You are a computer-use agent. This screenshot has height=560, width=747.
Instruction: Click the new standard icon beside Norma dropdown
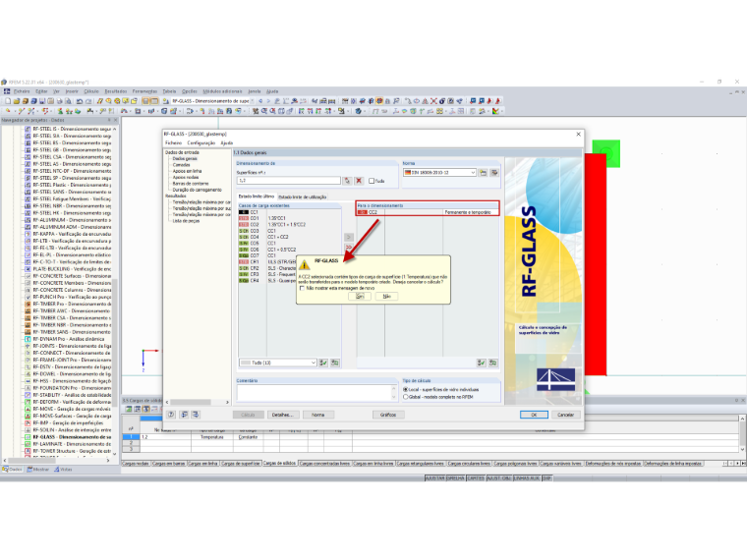[x=483, y=172]
